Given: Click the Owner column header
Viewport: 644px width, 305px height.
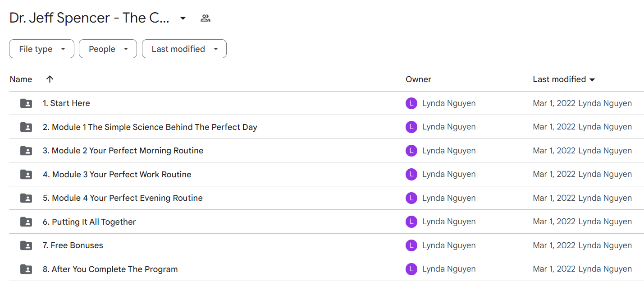Looking at the screenshot, I should pyautogui.click(x=418, y=79).
